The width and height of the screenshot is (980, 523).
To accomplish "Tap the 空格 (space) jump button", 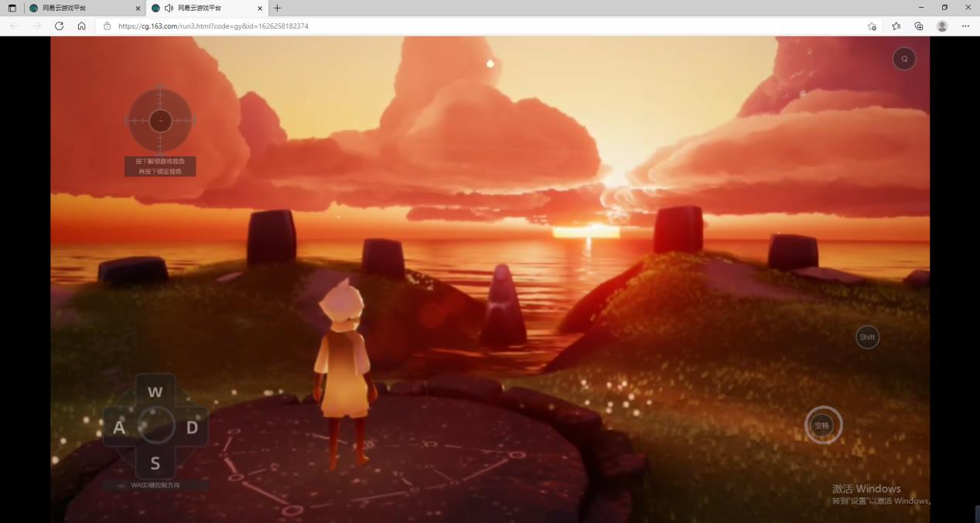I will point(822,425).
